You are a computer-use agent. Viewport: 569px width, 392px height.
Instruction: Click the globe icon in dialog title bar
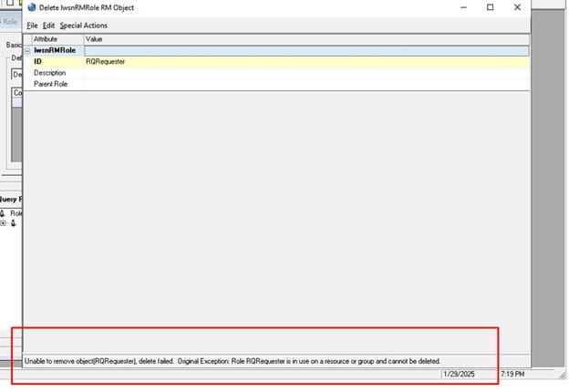(x=32, y=7)
